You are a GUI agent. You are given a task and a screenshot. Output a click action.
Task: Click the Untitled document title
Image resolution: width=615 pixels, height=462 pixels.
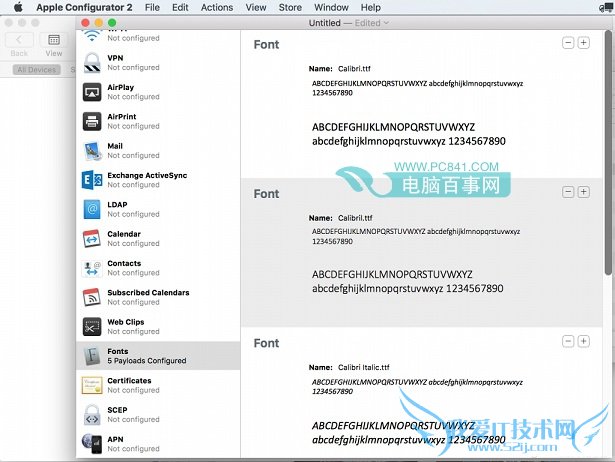(x=324, y=23)
